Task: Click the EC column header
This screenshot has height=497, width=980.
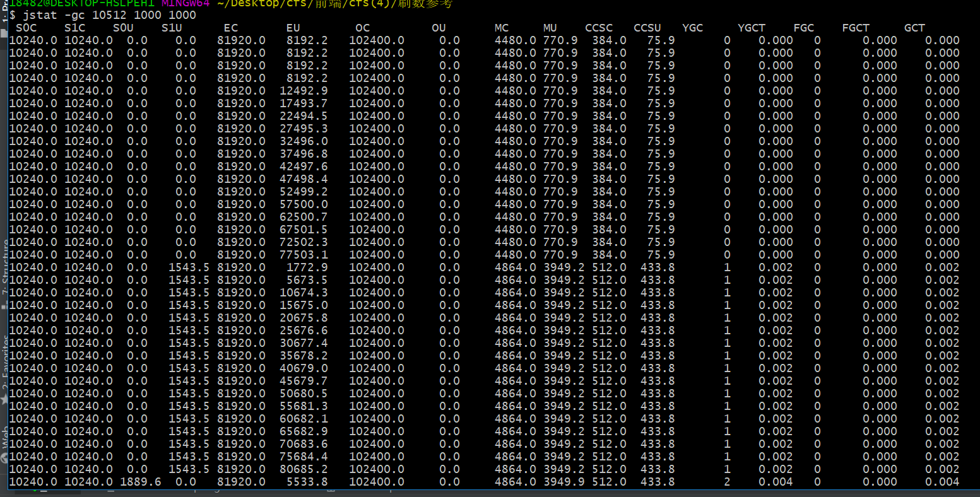Action: pos(231,28)
